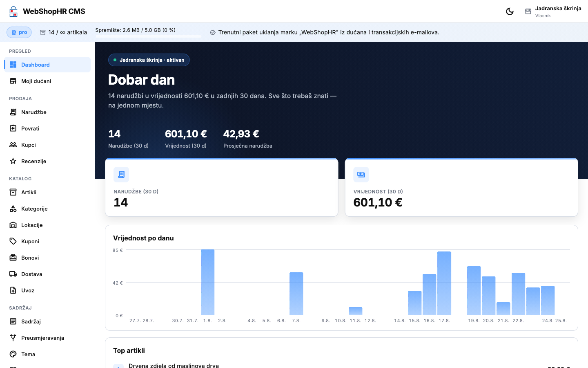
Task: Click the Tema palette icon
Action: pyautogui.click(x=13, y=354)
